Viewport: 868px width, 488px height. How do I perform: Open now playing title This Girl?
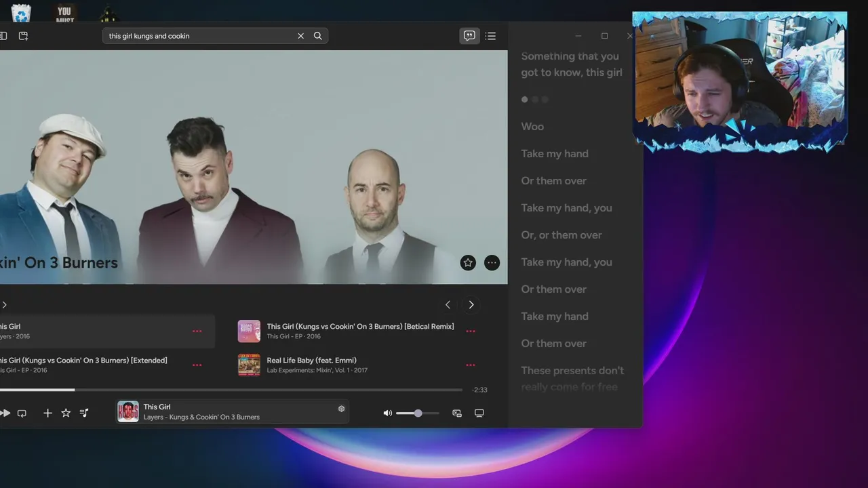tap(157, 407)
